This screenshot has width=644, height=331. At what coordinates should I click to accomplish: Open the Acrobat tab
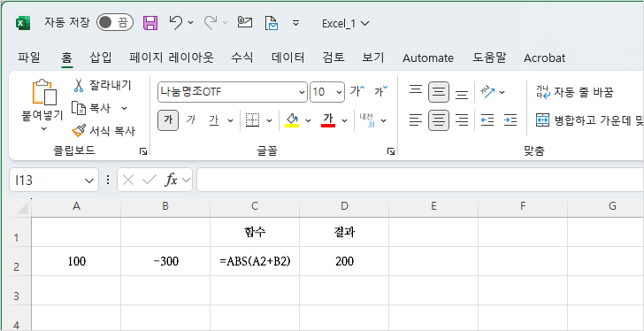click(544, 58)
